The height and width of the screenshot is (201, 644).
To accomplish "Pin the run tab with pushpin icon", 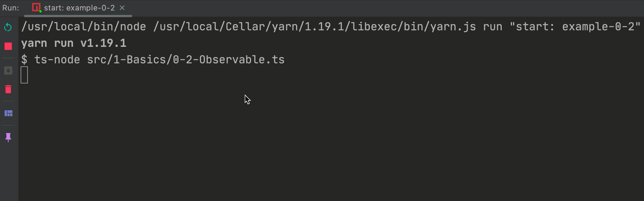I will pyautogui.click(x=8, y=137).
